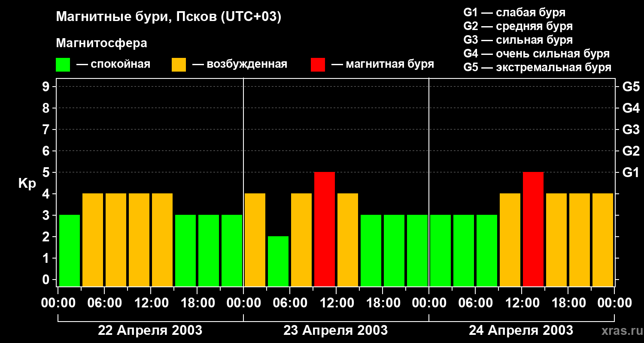The image size is (644, 343).
Task: Click the 'Kp' vertical axis title
Action: coord(27,184)
